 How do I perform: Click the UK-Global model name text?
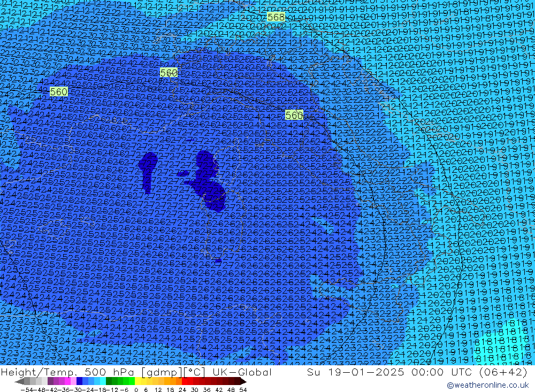[x=242, y=372]
